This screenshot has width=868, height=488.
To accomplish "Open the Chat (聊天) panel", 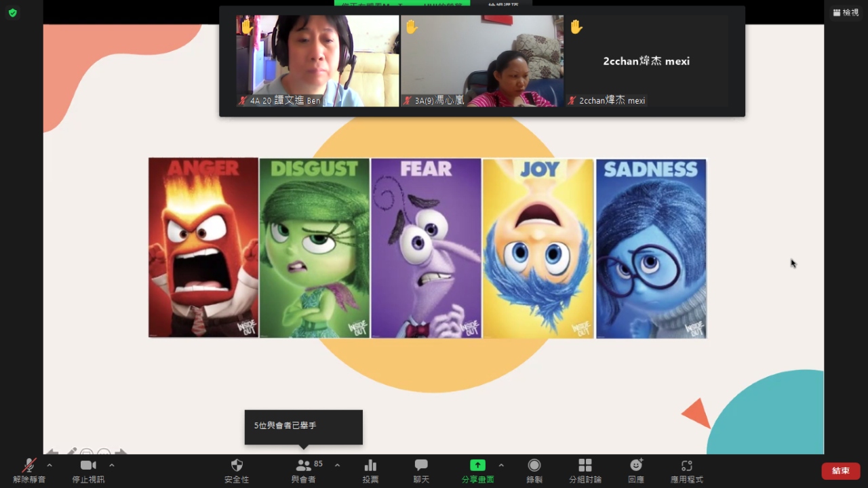I will pyautogui.click(x=421, y=470).
